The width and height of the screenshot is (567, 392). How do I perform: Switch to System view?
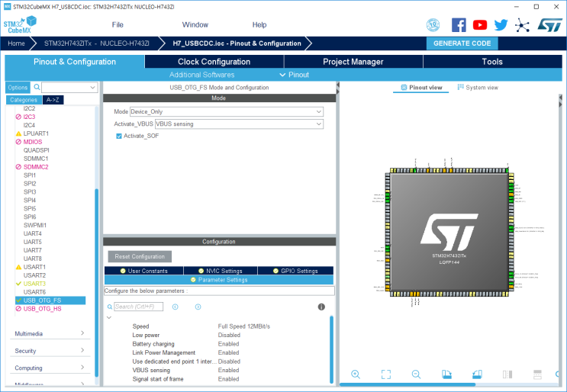478,88
